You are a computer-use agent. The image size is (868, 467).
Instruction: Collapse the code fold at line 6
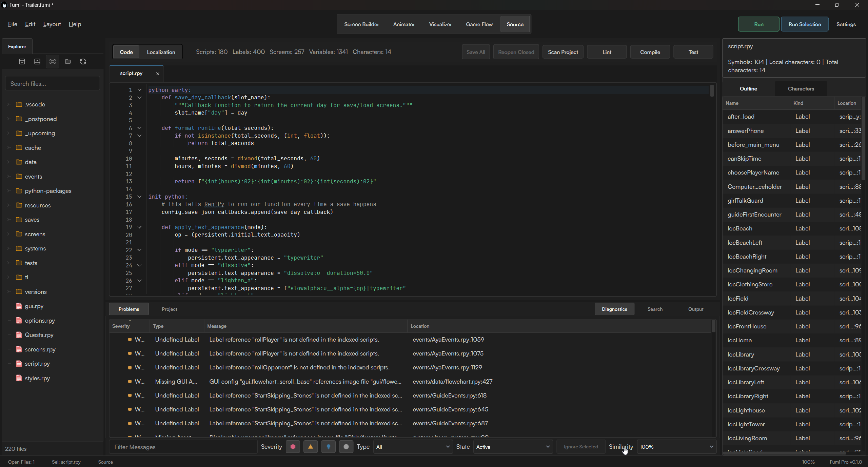coord(139,128)
